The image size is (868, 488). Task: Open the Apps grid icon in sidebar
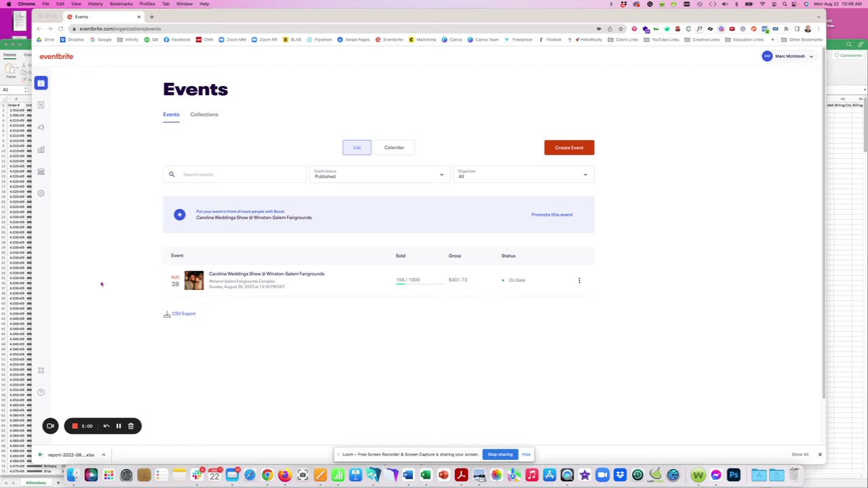click(41, 371)
